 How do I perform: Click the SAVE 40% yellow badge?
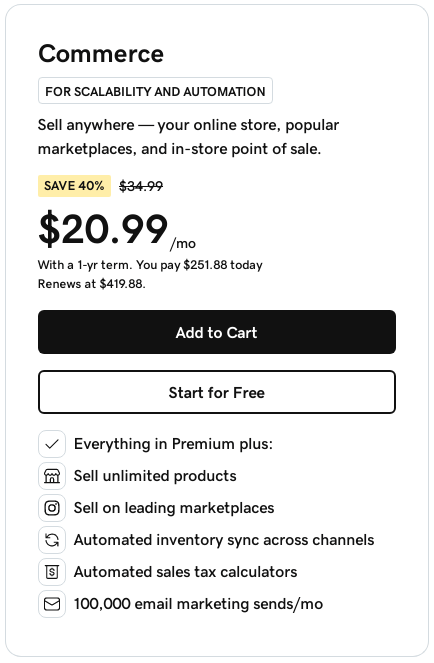point(74,186)
